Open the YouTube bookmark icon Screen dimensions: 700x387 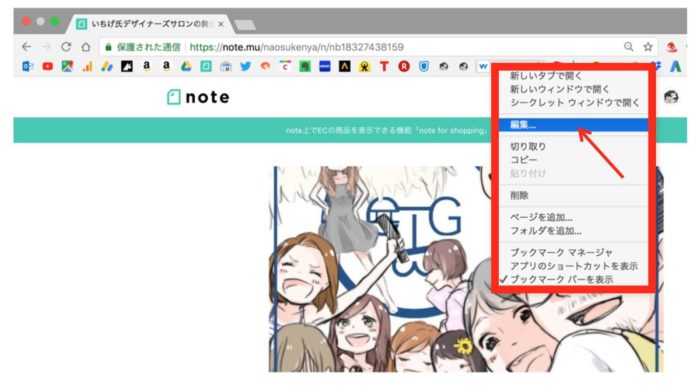[x=47, y=67]
